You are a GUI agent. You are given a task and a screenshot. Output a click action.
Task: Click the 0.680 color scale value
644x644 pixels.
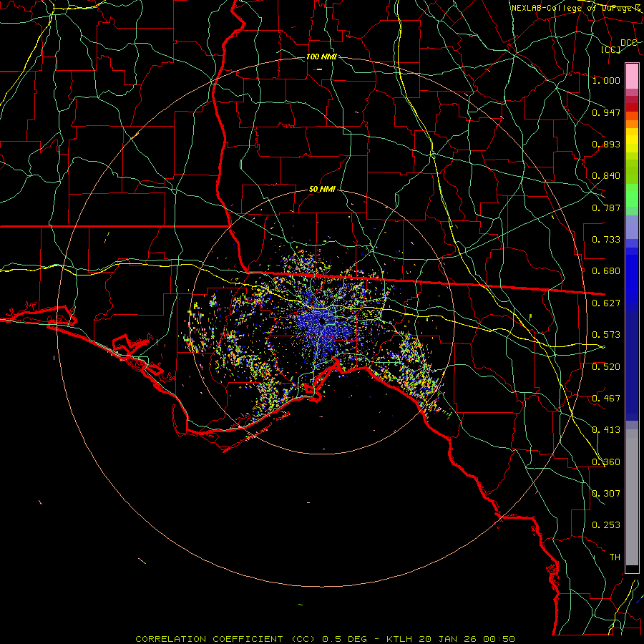(x=606, y=271)
